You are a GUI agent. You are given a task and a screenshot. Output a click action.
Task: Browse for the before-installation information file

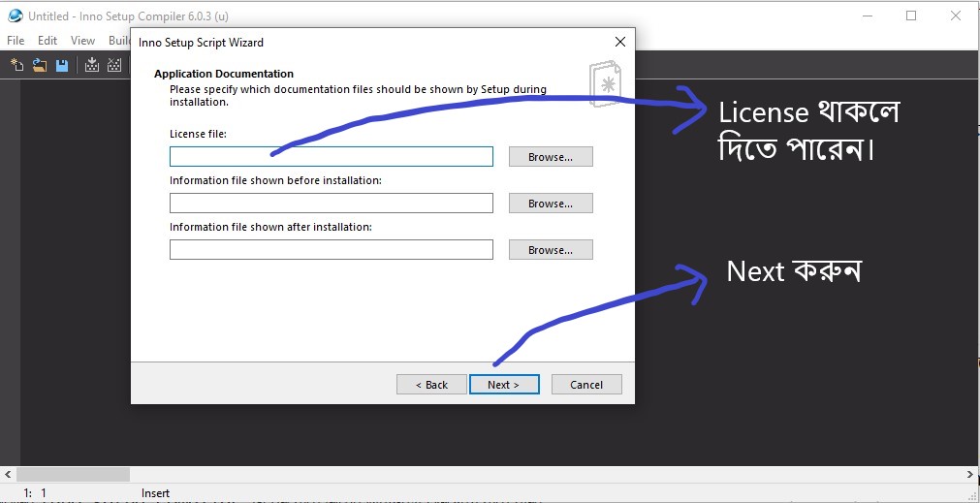pos(550,204)
